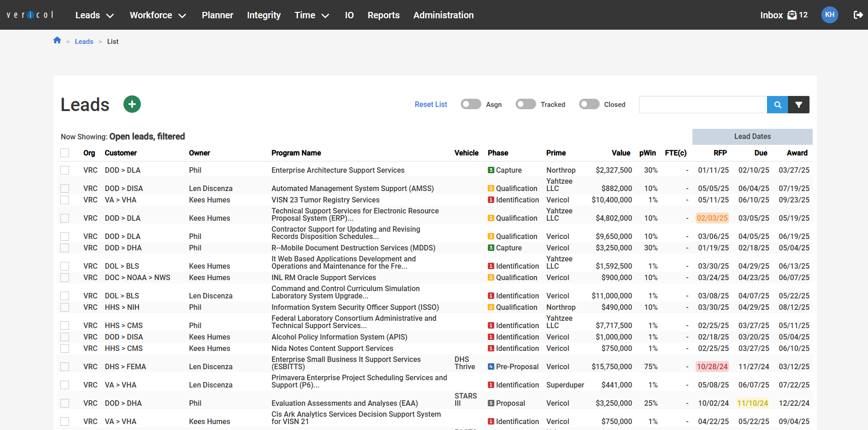The image size is (868, 430).
Task: Click the Vericol logo
Action: 30,15
